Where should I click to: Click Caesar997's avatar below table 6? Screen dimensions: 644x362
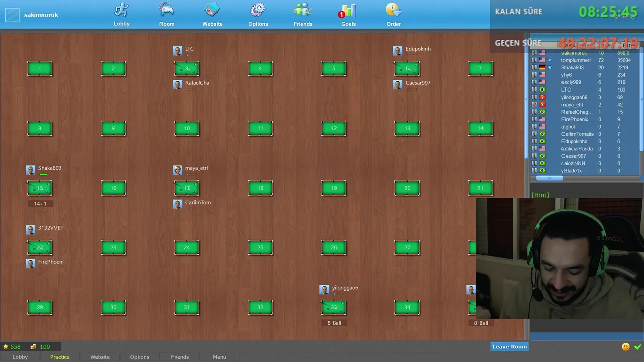(x=398, y=84)
